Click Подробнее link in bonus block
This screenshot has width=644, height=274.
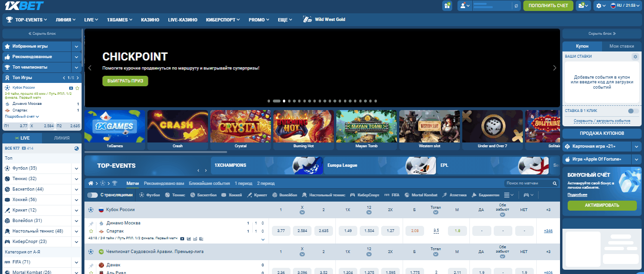(577, 194)
